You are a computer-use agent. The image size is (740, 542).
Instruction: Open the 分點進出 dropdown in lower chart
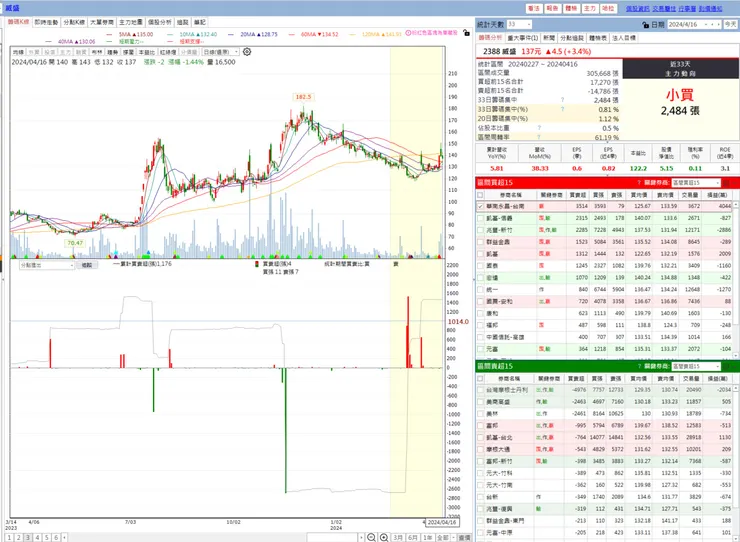click(x=47, y=265)
